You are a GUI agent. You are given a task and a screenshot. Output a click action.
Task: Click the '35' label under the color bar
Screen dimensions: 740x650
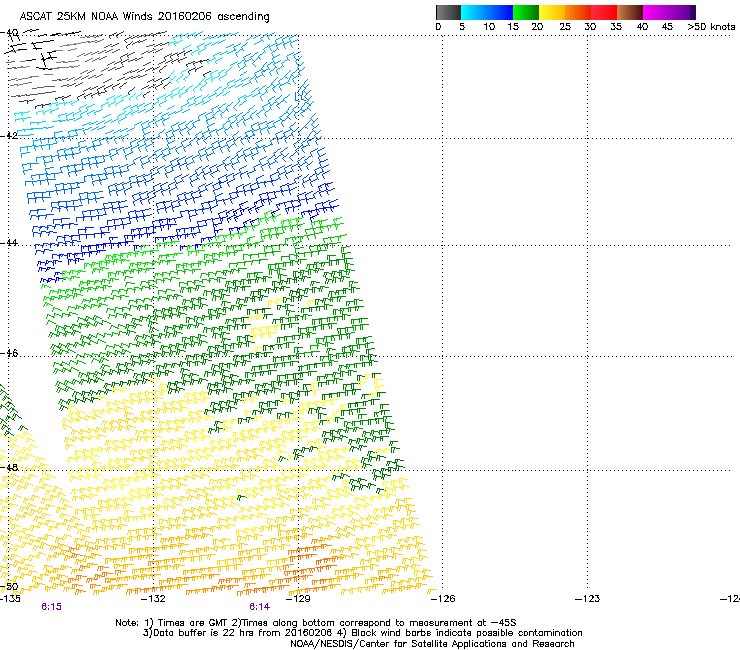(x=616, y=27)
